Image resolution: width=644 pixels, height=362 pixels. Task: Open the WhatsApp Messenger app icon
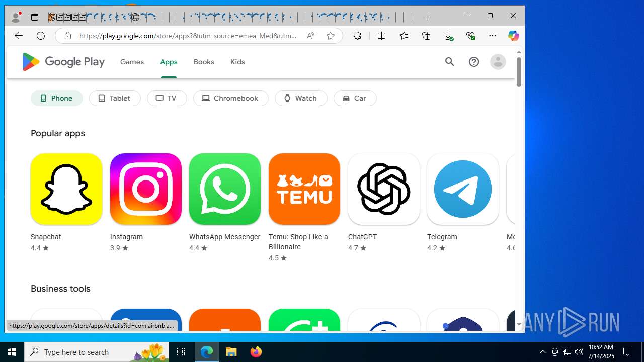click(x=225, y=189)
